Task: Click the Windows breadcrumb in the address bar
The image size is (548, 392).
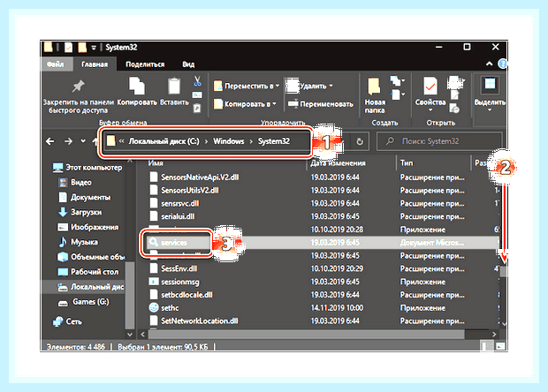Action: (x=229, y=141)
